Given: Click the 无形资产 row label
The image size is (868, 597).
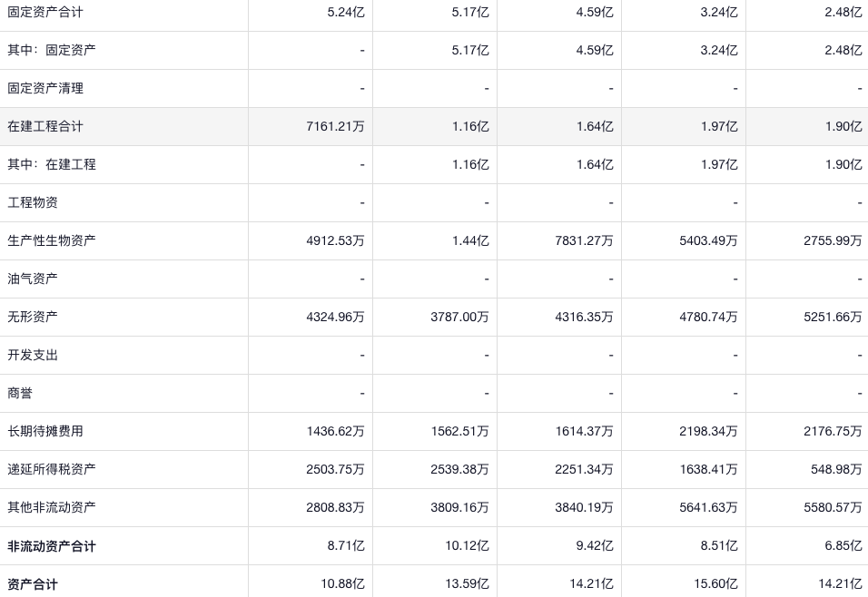Looking at the screenshot, I should tap(33, 317).
